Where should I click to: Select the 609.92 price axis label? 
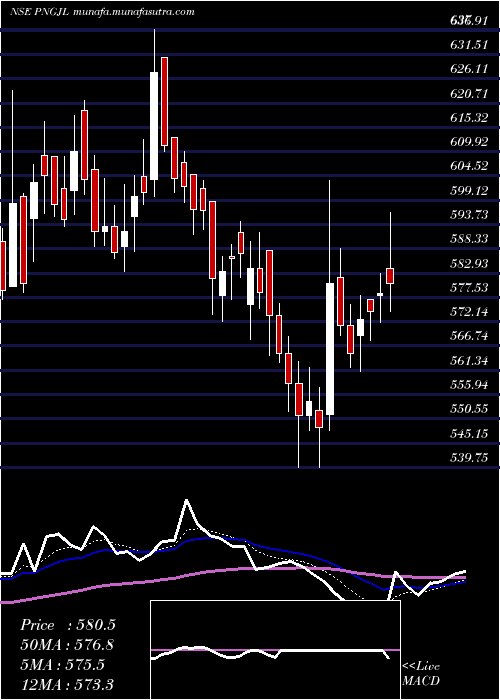coord(469,142)
